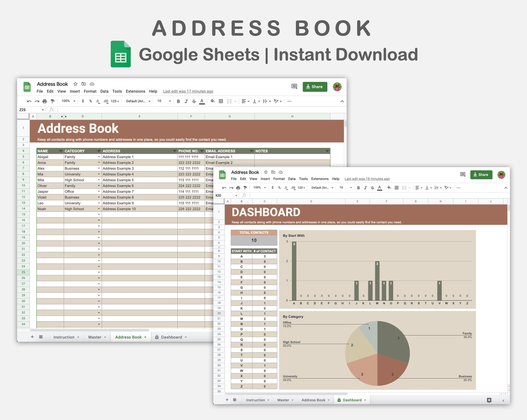The image size is (527, 420).
Task: Open category dropdown for Abigail's row
Action: (x=98, y=157)
